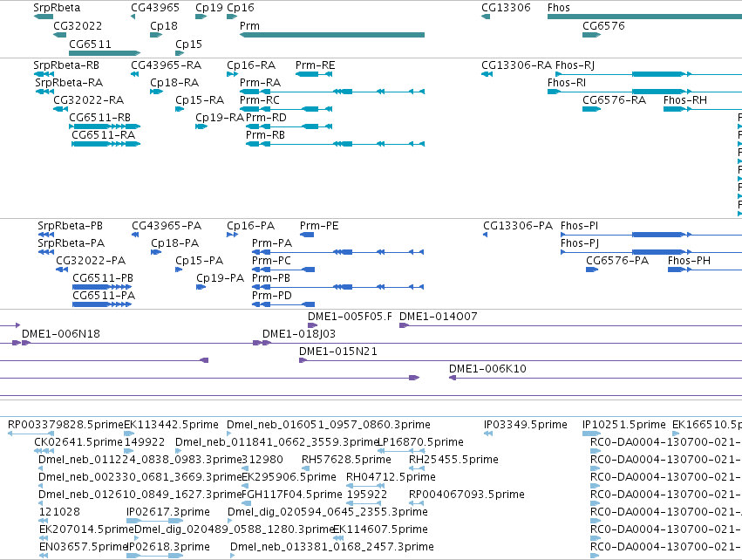The image size is (742, 560).
Task: Click BAC label 'DME1-006N18'
Action: (61, 334)
